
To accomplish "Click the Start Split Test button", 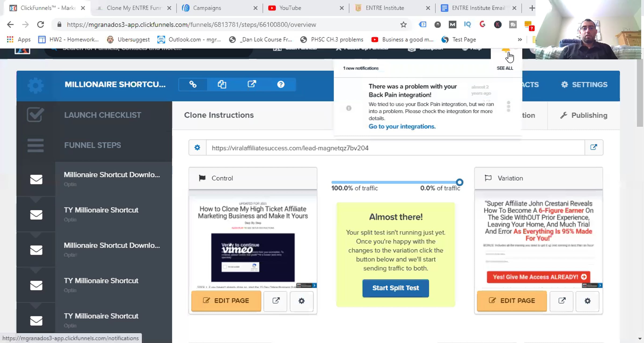I will pos(396,288).
